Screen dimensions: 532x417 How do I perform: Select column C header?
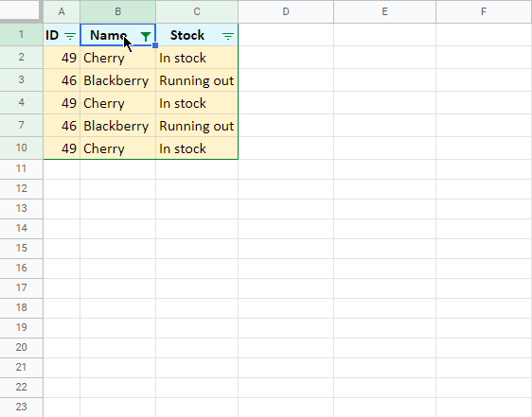197,11
